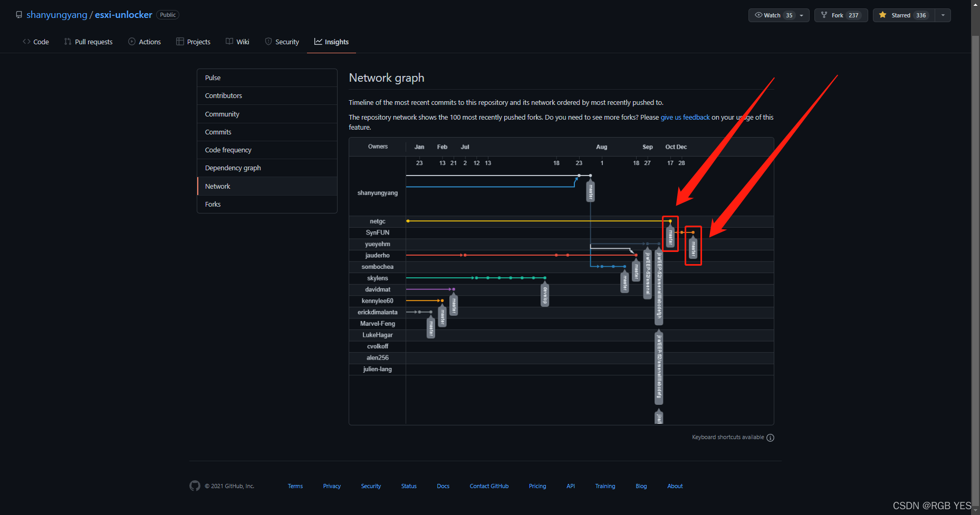980x515 pixels.
Task: Open the esxi-unlocker repository link
Action: [x=123, y=15]
